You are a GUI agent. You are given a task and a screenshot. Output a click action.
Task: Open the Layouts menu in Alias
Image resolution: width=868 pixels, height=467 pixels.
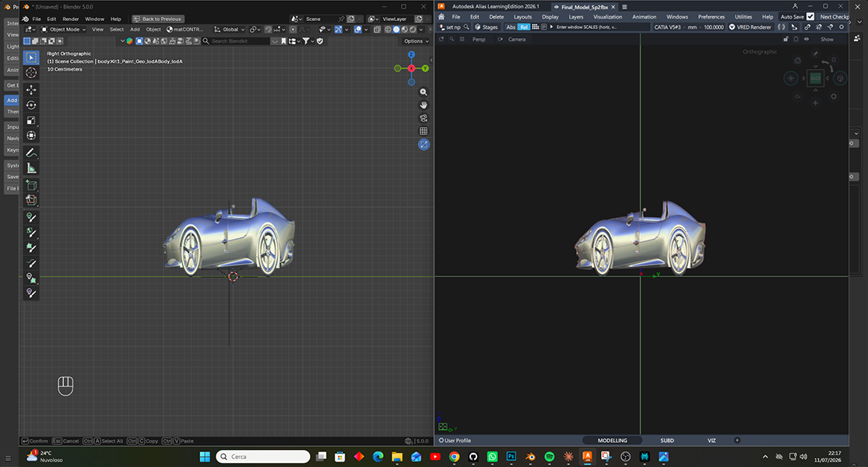[522, 16]
